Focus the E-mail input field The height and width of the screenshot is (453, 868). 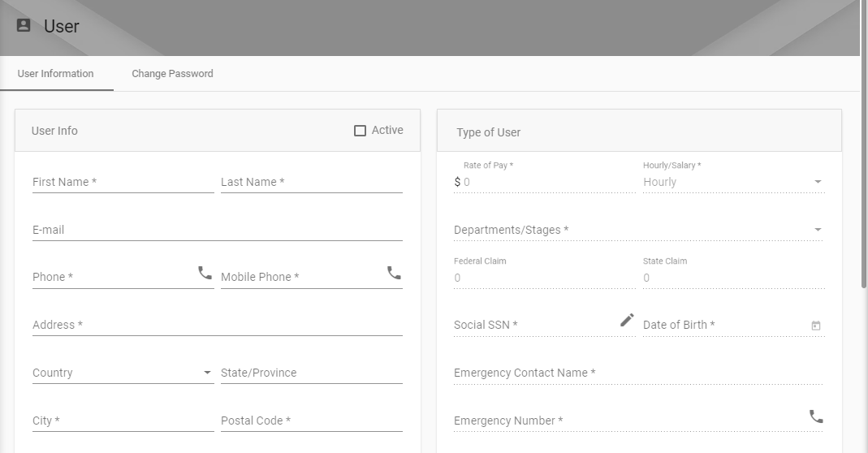coord(217,230)
